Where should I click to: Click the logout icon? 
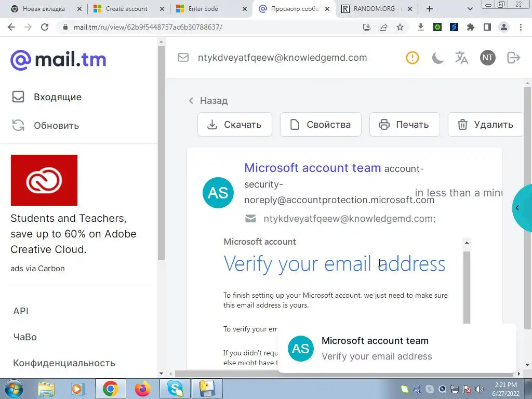(513, 58)
